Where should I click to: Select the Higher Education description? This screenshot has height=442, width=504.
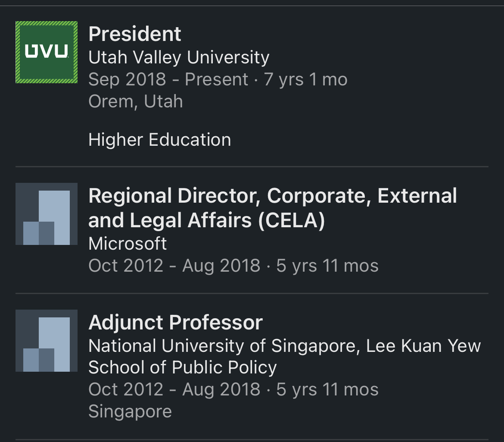click(159, 140)
